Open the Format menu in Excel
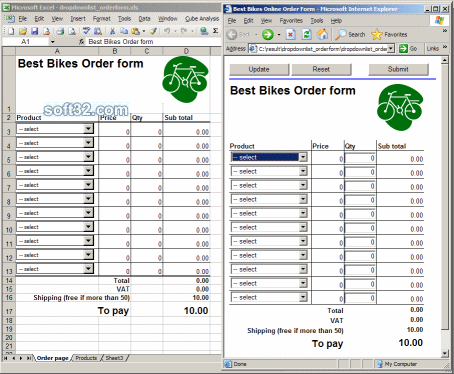Image resolution: width=454 pixels, height=374 pixels. tap(101, 19)
